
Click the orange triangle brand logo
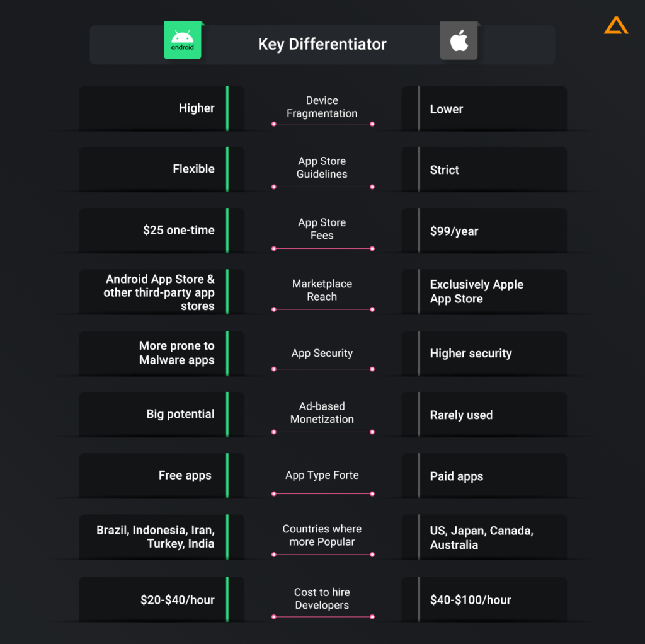(x=616, y=25)
